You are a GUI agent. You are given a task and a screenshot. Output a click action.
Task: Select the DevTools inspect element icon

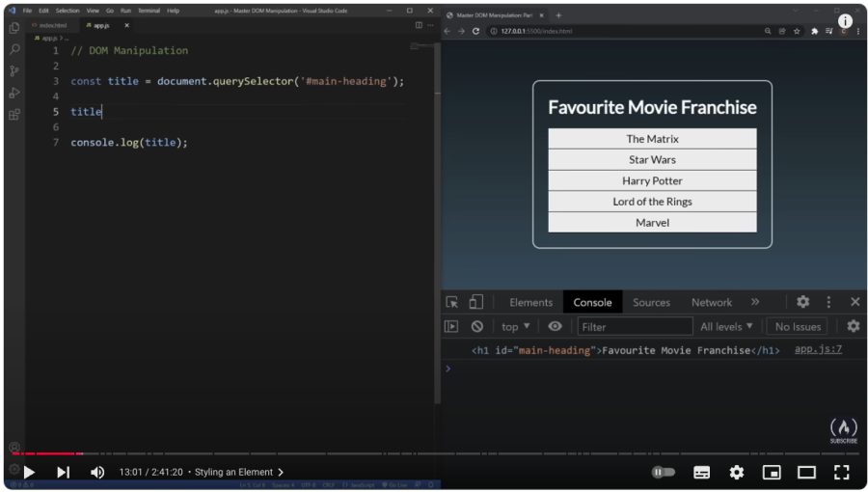(451, 302)
